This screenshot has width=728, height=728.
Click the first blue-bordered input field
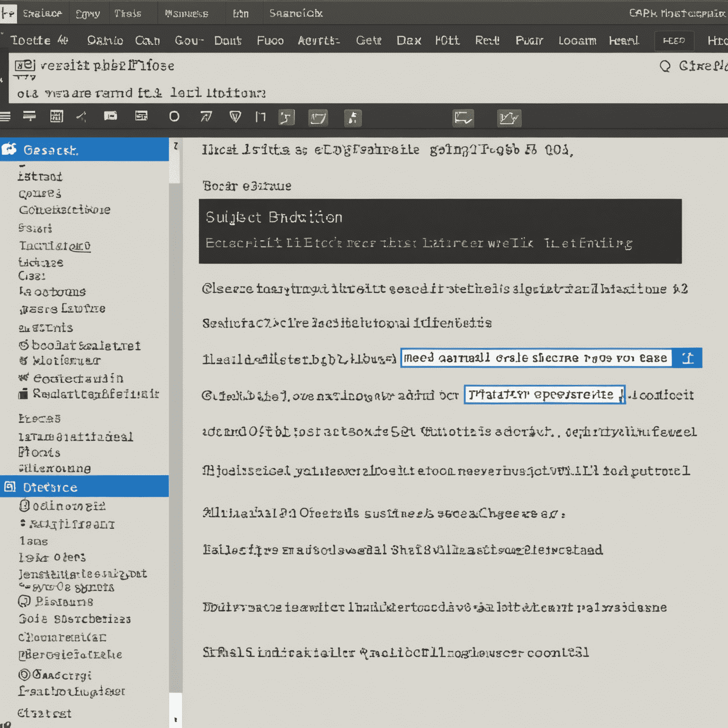pyautogui.click(x=537, y=358)
